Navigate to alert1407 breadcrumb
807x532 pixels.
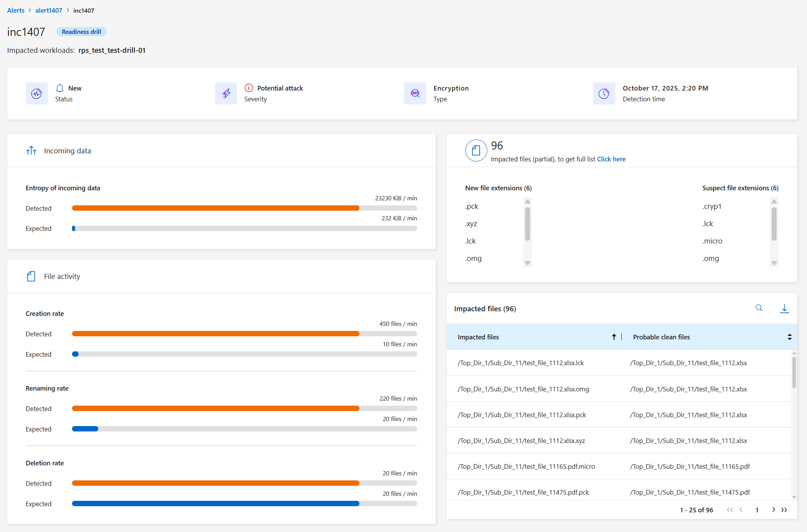49,10
